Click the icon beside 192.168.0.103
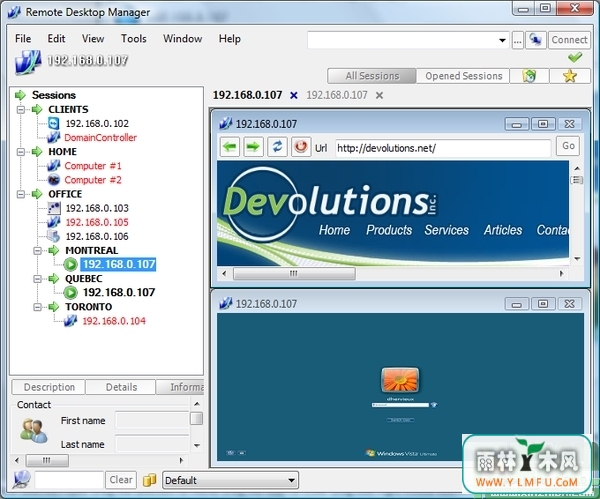Image resolution: width=600 pixels, height=499 pixels. [54, 208]
